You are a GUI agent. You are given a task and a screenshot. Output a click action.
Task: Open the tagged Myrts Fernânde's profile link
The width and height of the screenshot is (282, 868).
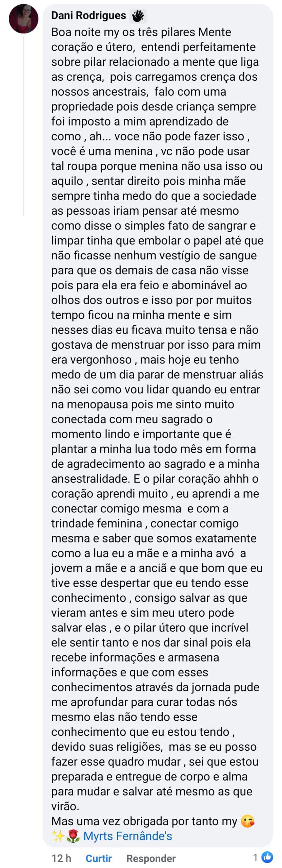tap(128, 836)
